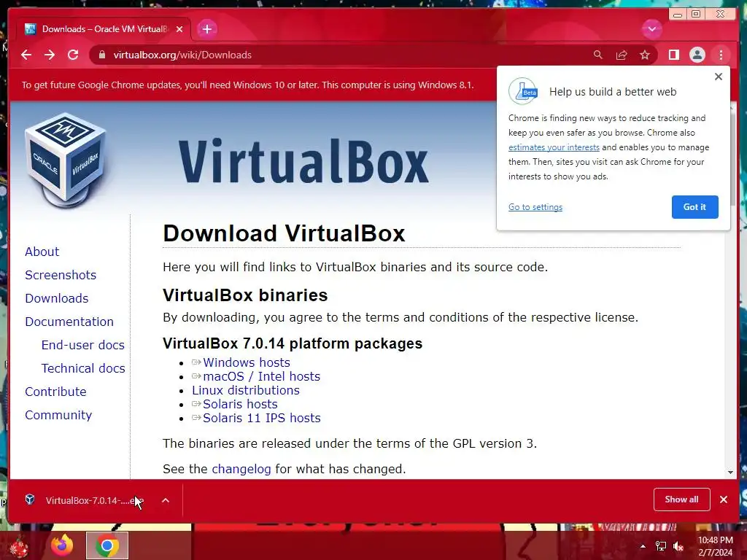Viewport: 747px width, 560px height.
Task: Click the VirtualBox 7.0.14 platform packages heading
Action: point(293,343)
